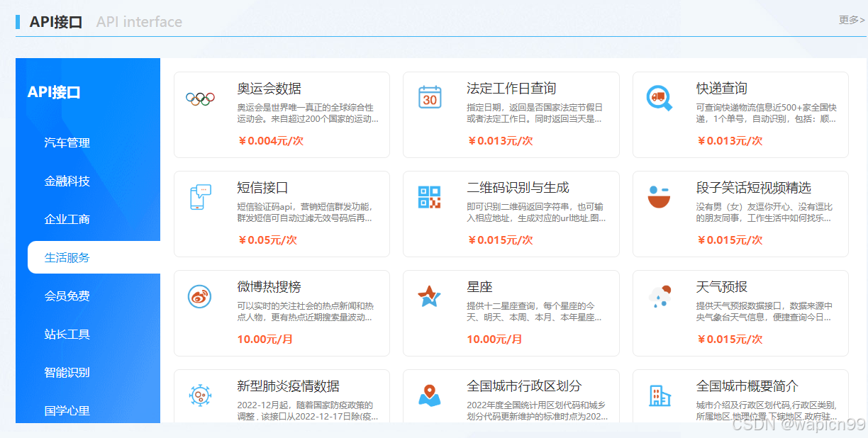Click 10.00元/月 under 微博热搜榜
This screenshot has height=438, width=868.
click(x=265, y=339)
